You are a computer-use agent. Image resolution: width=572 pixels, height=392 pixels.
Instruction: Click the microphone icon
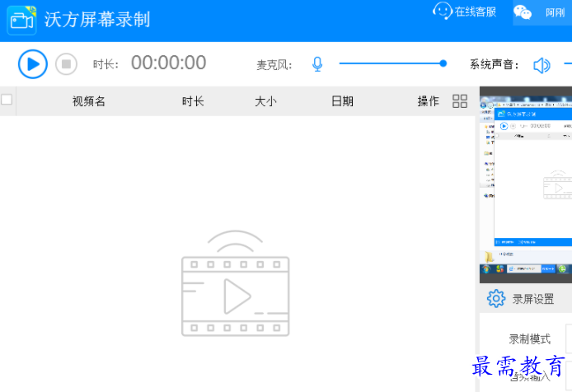[317, 64]
